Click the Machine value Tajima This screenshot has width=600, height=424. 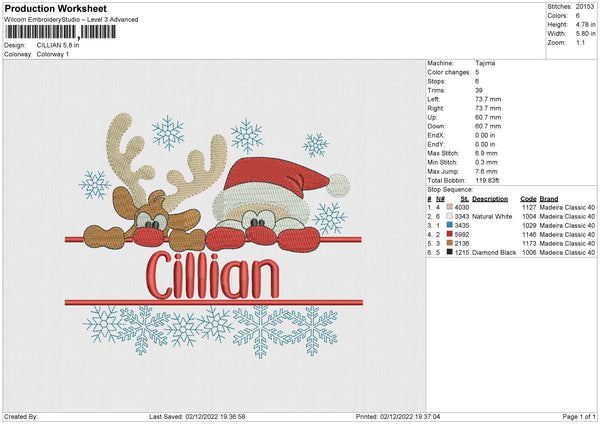[485, 63]
